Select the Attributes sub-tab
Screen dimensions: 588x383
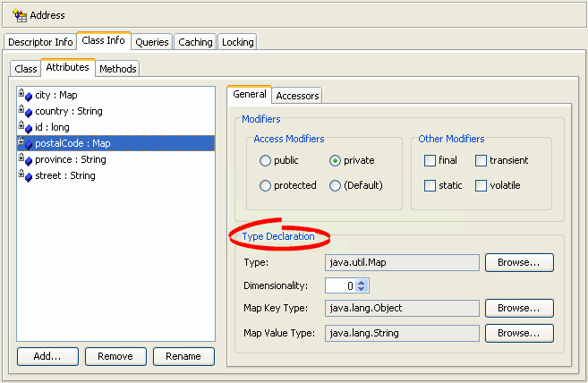coord(67,67)
